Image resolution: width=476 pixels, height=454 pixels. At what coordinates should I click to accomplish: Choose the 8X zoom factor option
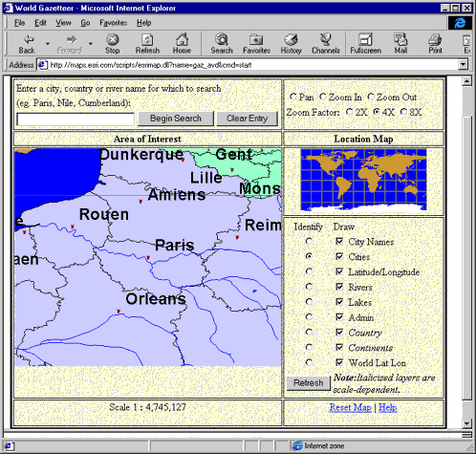click(x=403, y=112)
